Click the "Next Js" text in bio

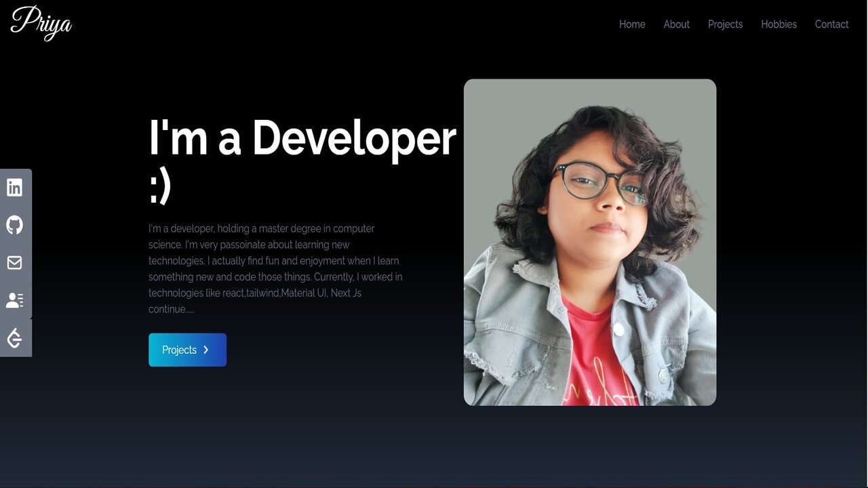(x=346, y=293)
